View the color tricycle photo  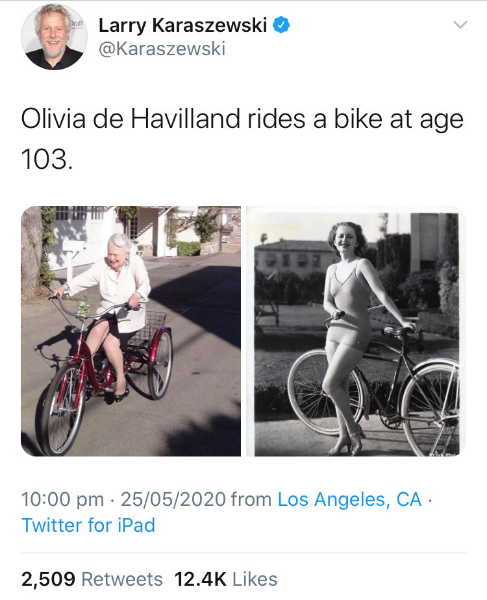pyautogui.click(x=131, y=331)
